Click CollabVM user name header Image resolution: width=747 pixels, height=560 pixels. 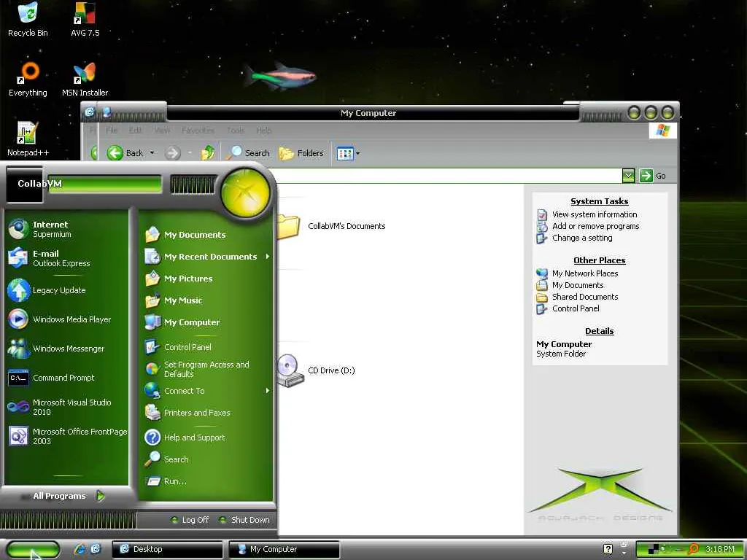tap(39, 183)
